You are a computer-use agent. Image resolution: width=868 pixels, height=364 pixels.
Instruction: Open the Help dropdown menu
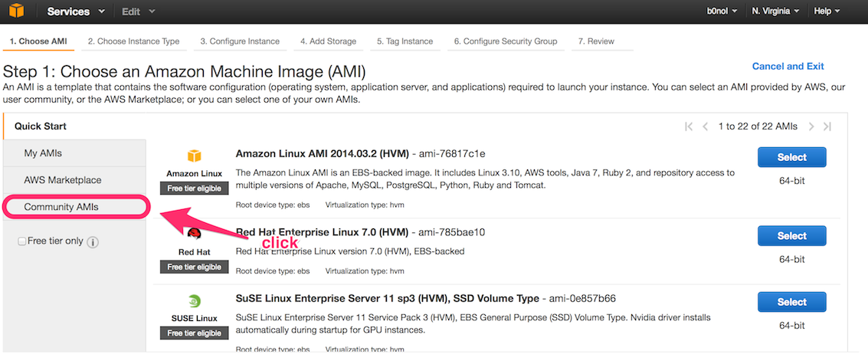[x=827, y=11]
